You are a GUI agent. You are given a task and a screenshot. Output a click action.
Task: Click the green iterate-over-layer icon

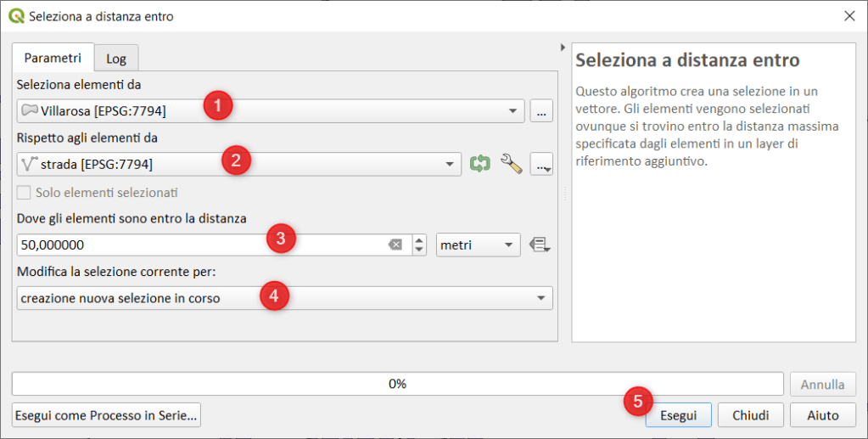click(480, 164)
